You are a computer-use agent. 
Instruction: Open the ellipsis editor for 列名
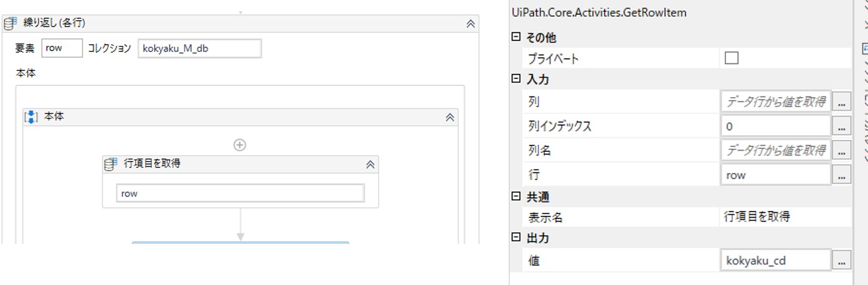click(841, 151)
